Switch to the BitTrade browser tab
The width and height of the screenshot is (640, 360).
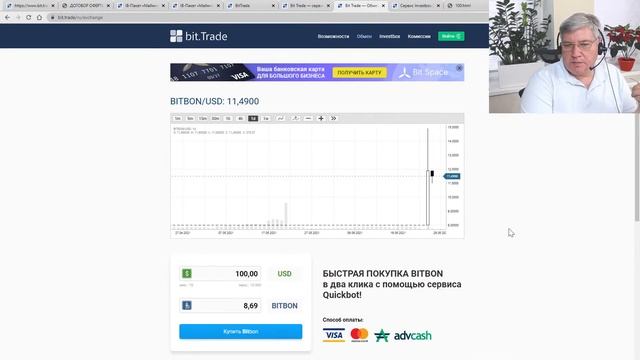251,6
